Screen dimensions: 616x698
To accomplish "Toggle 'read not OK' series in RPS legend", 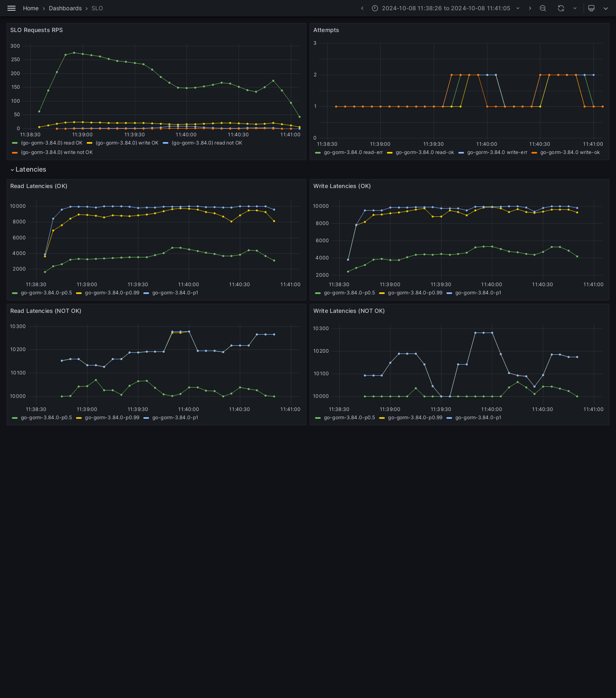I will click(x=207, y=143).
